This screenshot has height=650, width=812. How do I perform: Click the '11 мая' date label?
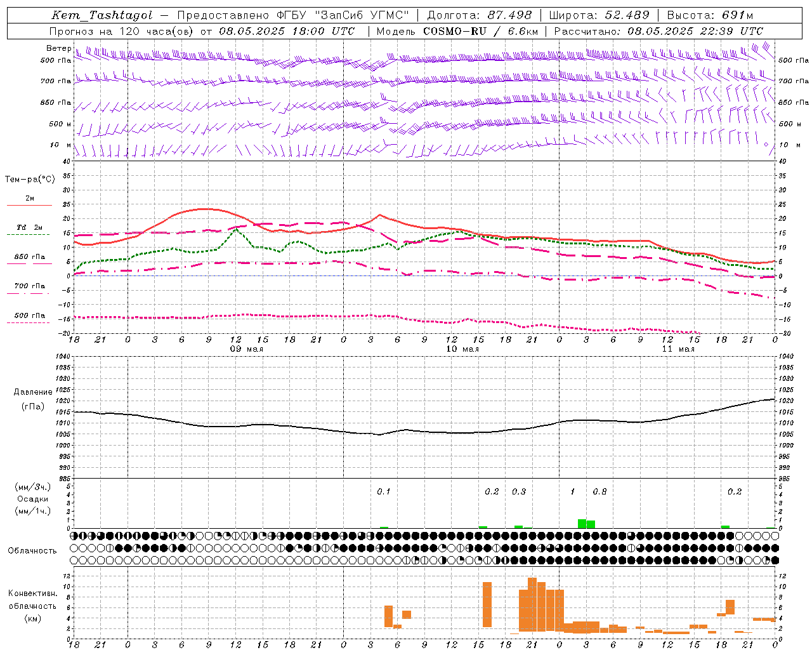pyautogui.click(x=678, y=349)
